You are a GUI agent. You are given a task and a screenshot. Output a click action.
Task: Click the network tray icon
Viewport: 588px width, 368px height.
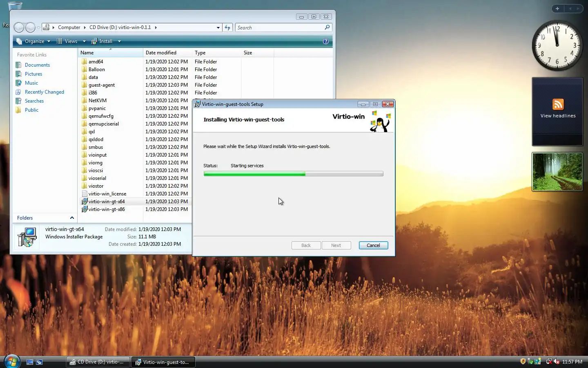click(x=549, y=361)
